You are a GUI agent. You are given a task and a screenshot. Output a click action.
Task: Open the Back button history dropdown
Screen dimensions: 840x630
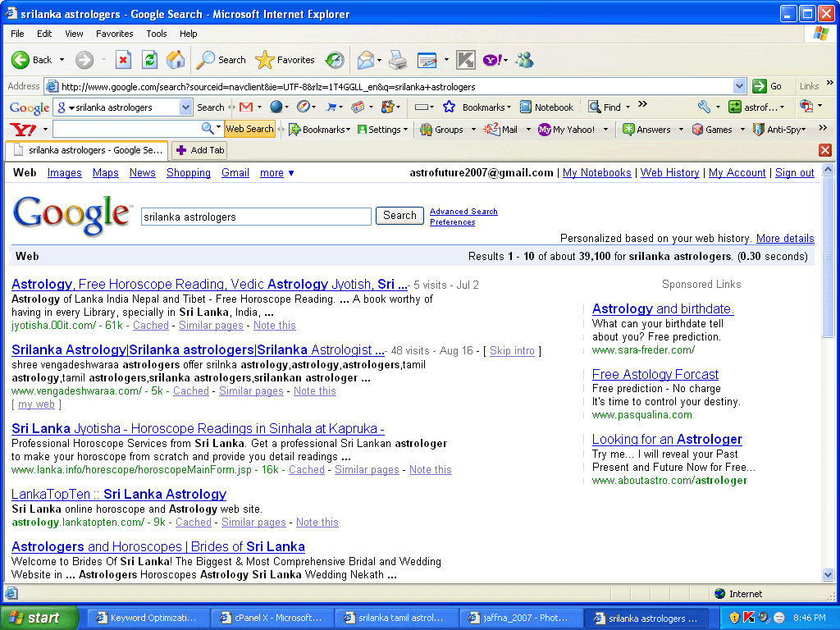point(62,60)
